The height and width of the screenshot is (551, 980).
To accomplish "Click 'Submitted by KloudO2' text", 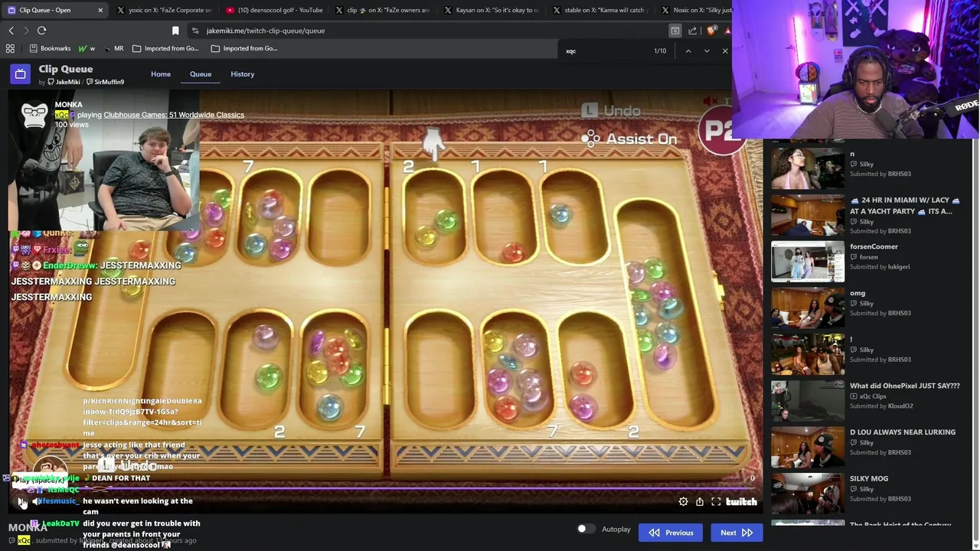I will click(881, 406).
